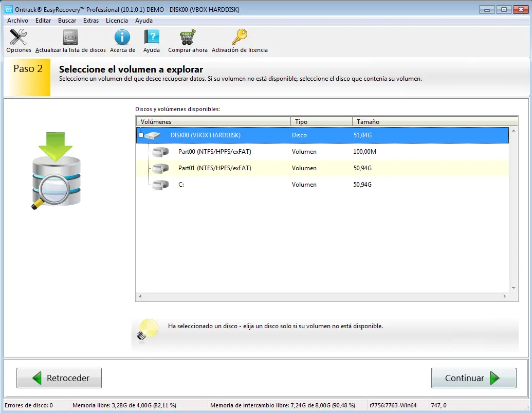Click Volumen type in C: row
The width and height of the screenshot is (532, 413).
304,185
